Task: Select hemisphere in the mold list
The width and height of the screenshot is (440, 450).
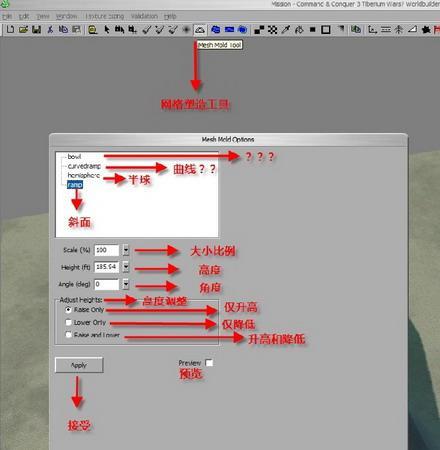Action: [83, 175]
